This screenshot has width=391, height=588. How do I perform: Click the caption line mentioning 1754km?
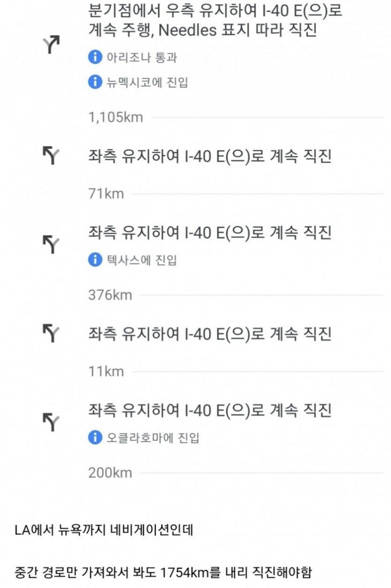pyautogui.click(x=164, y=572)
